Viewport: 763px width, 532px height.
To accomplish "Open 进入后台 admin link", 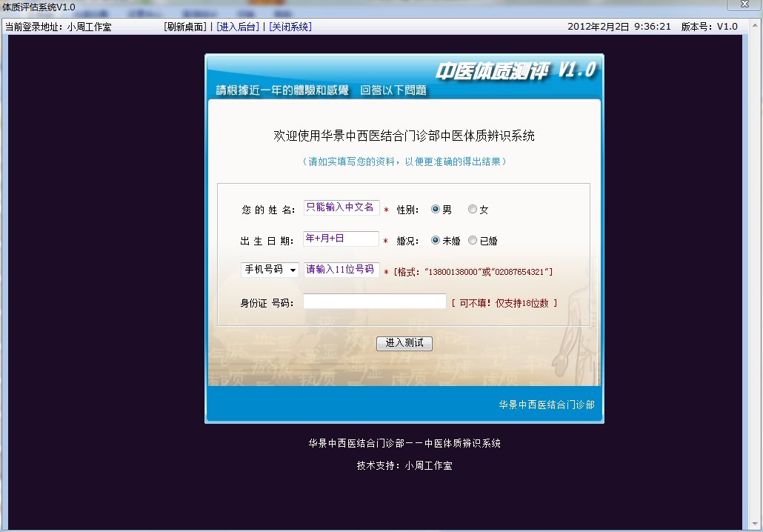I will [x=238, y=27].
